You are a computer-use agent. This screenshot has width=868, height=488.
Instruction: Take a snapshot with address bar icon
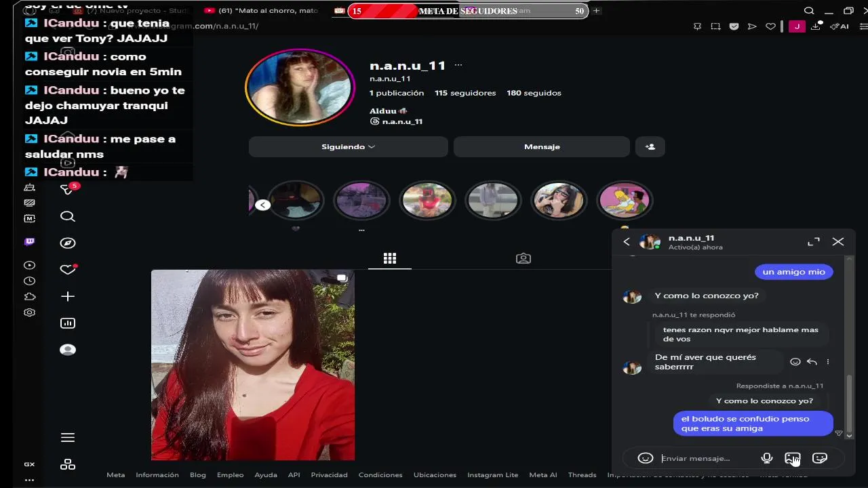point(715,26)
